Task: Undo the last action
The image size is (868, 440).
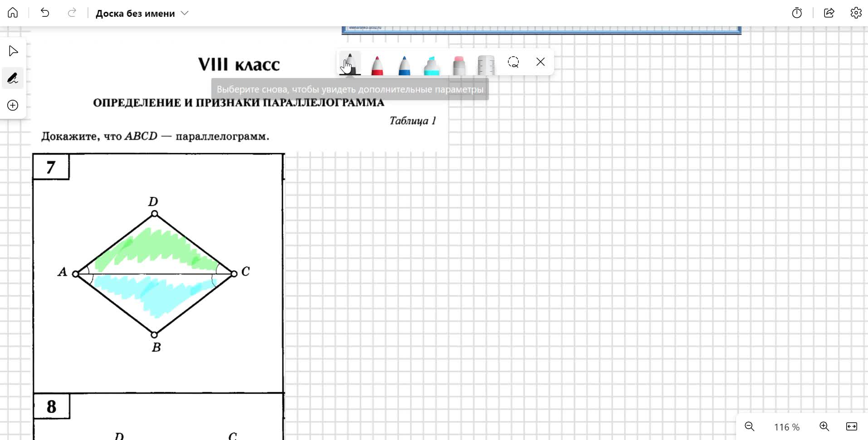Action: (x=44, y=13)
